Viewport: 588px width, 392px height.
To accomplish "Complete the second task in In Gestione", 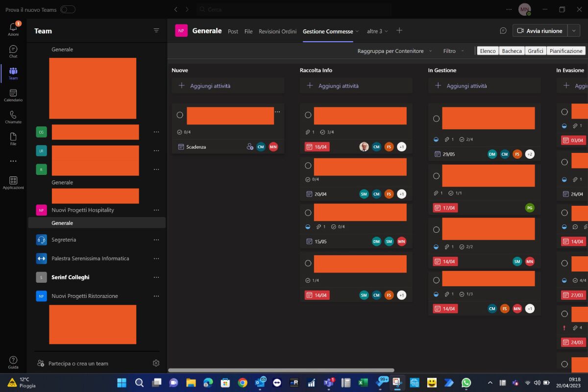I will 436,175.
